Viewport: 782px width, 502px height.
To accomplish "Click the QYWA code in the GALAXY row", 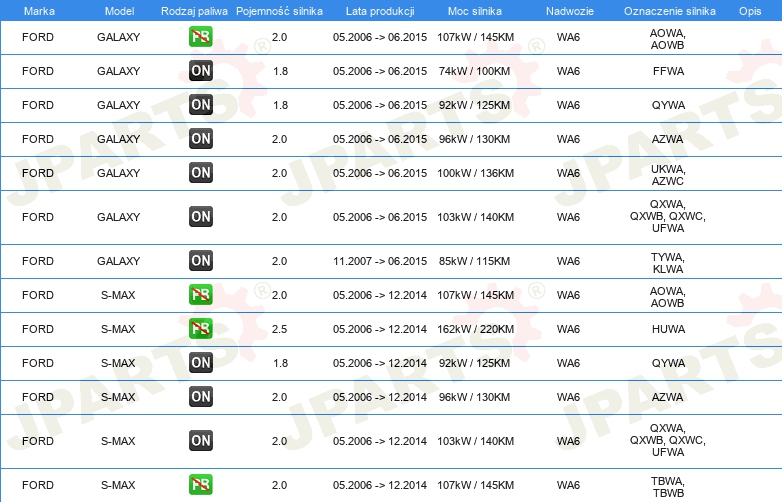I will pos(668,105).
